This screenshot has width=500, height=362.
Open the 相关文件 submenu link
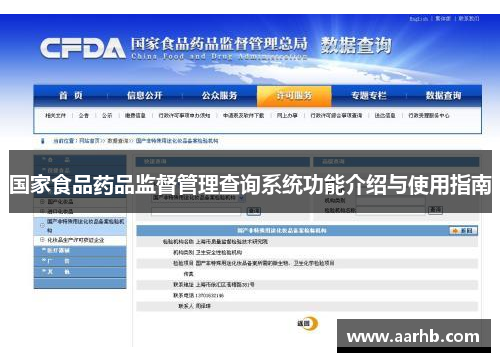[55, 116]
